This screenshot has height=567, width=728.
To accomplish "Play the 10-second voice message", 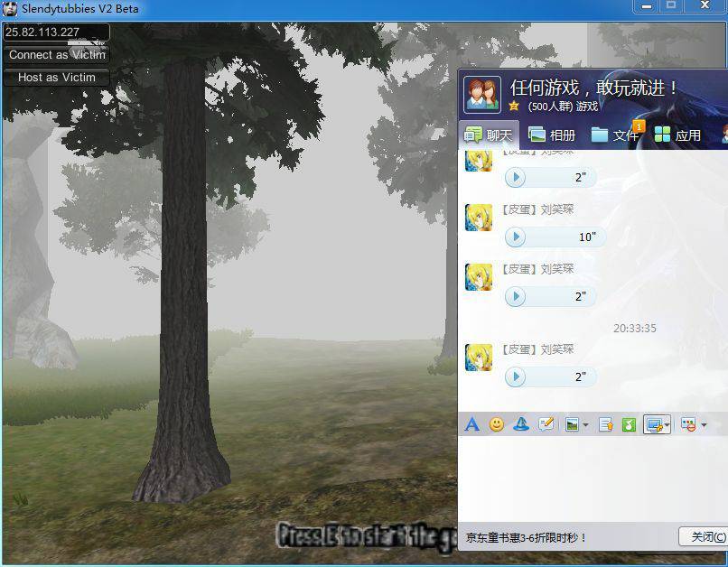I will pos(515,237).
